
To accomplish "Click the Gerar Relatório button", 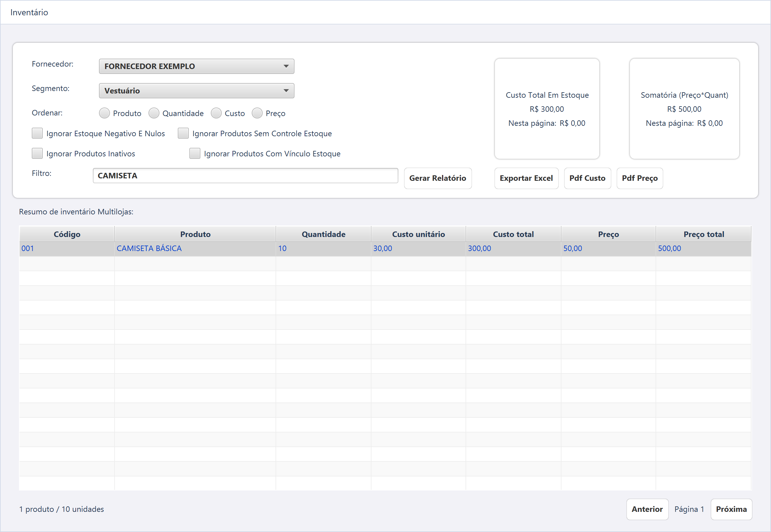I will [x=438, y=178].
